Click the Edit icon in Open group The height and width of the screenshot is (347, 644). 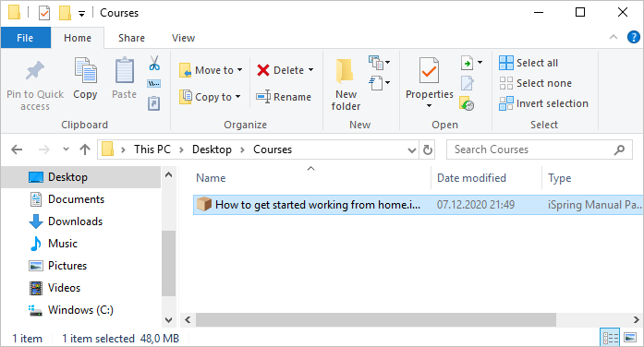[x=467, y=83]
